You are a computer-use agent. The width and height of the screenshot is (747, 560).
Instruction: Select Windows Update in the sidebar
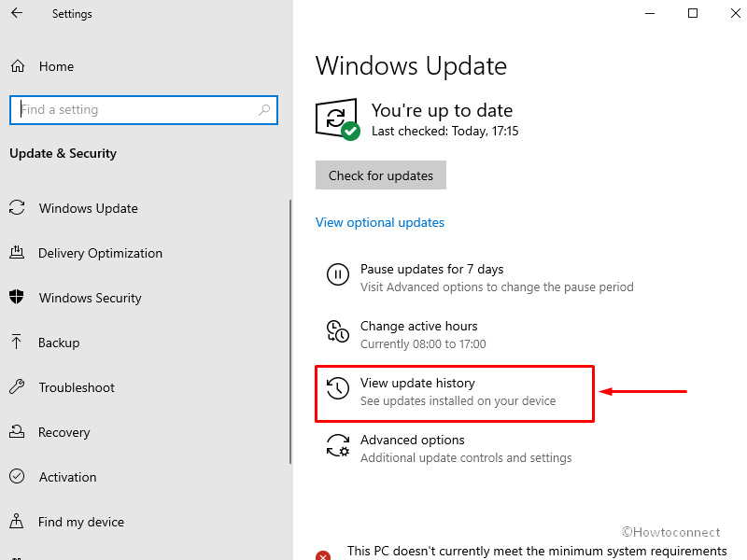[89, 208]
